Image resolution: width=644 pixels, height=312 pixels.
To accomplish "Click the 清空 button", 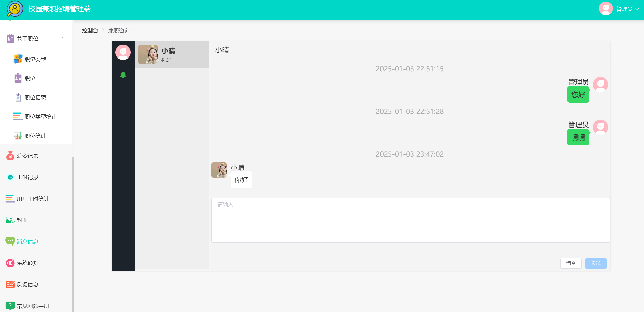I will click(571, 263).
